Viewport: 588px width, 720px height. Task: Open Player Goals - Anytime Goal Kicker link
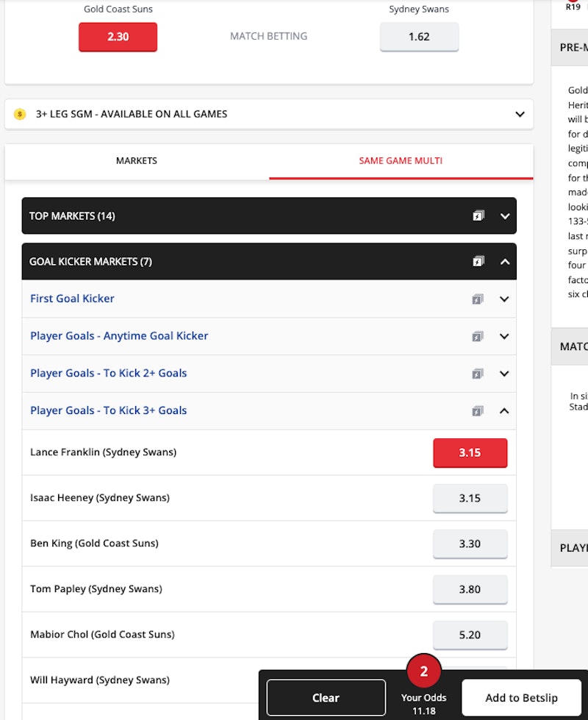119,336
